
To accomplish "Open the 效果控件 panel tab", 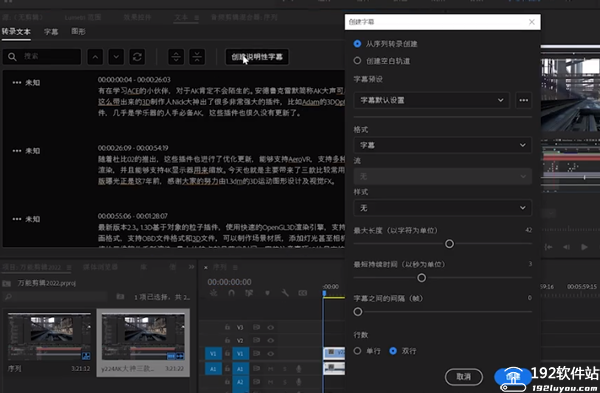I will (x=137, y=17).
